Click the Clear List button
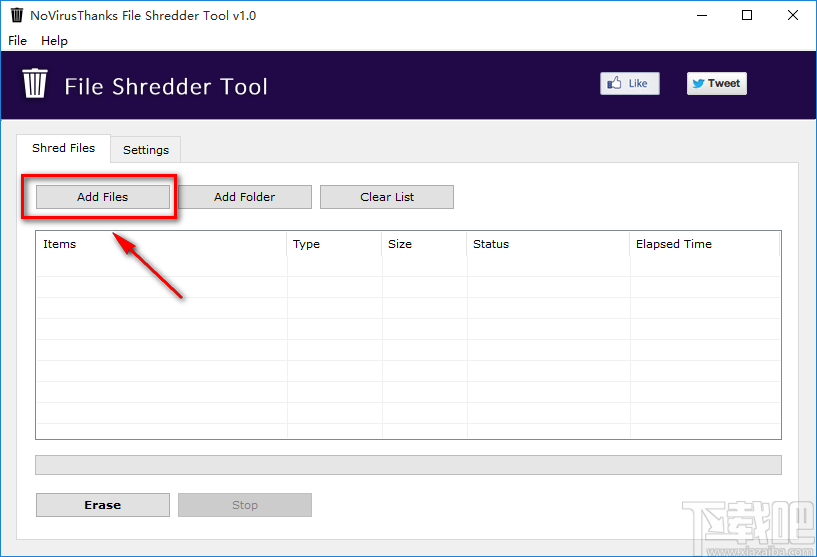Viewport: 817px width, 557px height. pyautogui.click(x=387, y=197)
